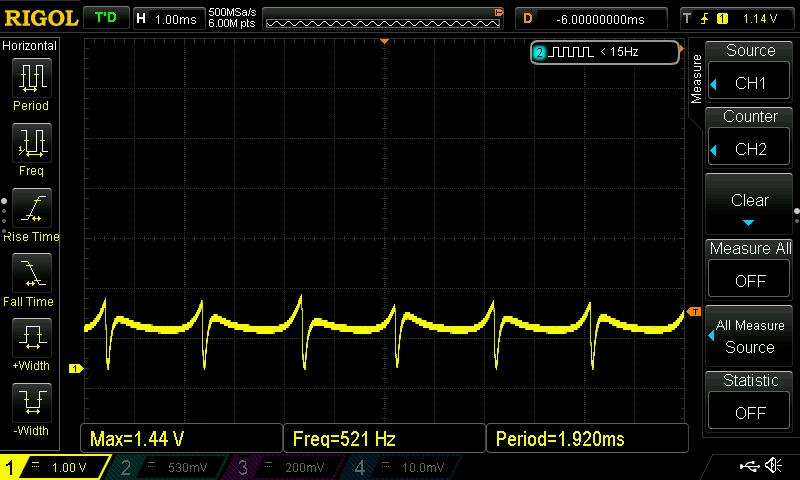The height and width of the screenshot is (480, 800).
Task: Select the Freq measurement icon
Action: tap(31, 143)
